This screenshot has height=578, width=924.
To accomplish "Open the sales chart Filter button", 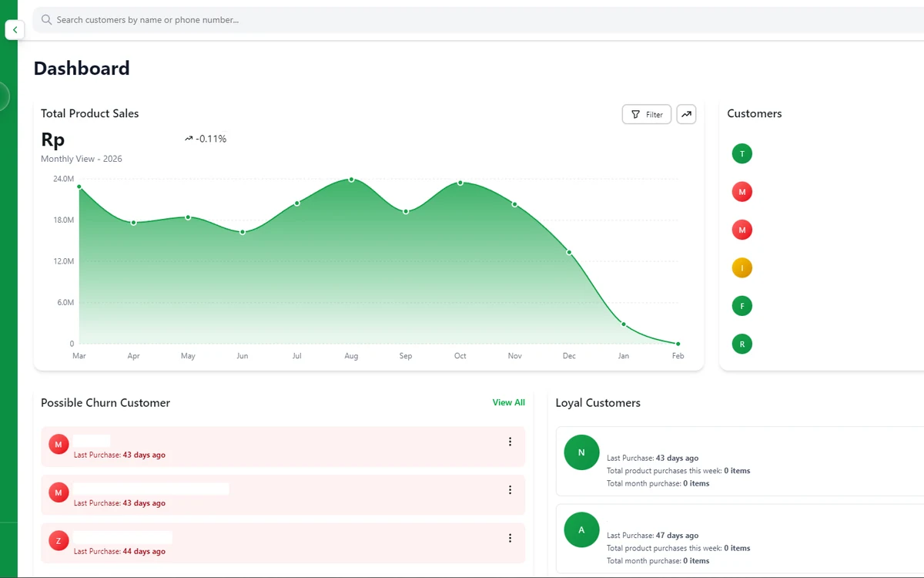I will (647, 114).
